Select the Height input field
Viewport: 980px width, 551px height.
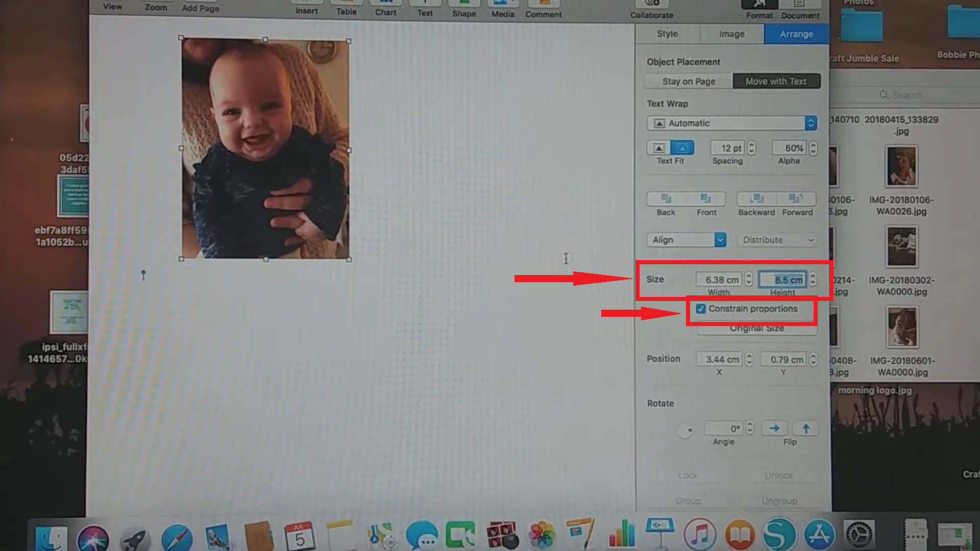point(783,280)
